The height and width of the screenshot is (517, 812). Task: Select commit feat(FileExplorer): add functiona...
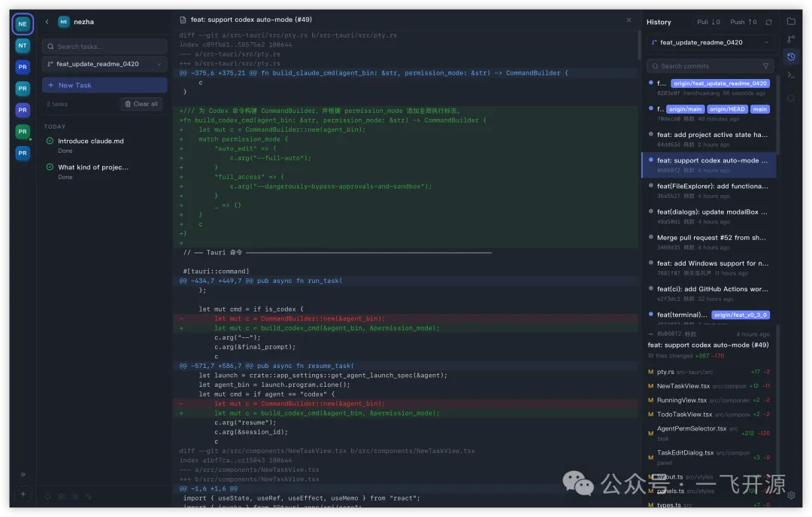pyautogui.click(x=708, y=190)
